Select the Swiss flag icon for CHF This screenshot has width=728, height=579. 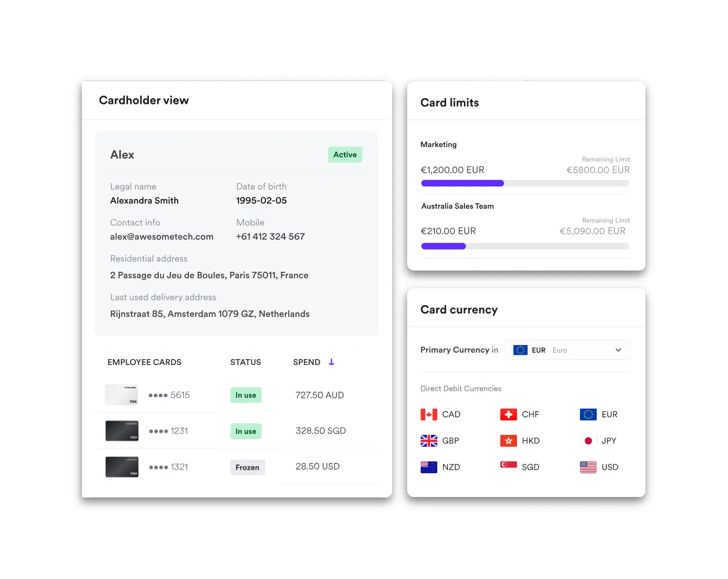coord(508,414)
